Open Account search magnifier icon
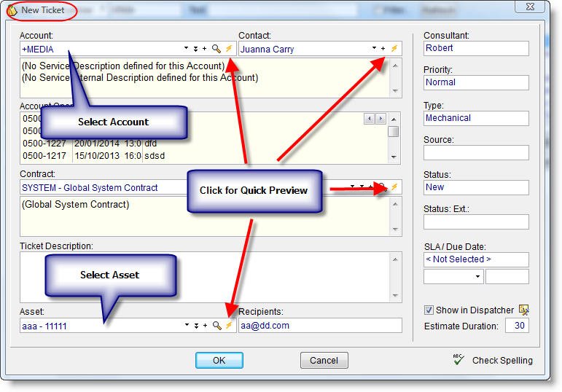 click(x=216, y=49)
